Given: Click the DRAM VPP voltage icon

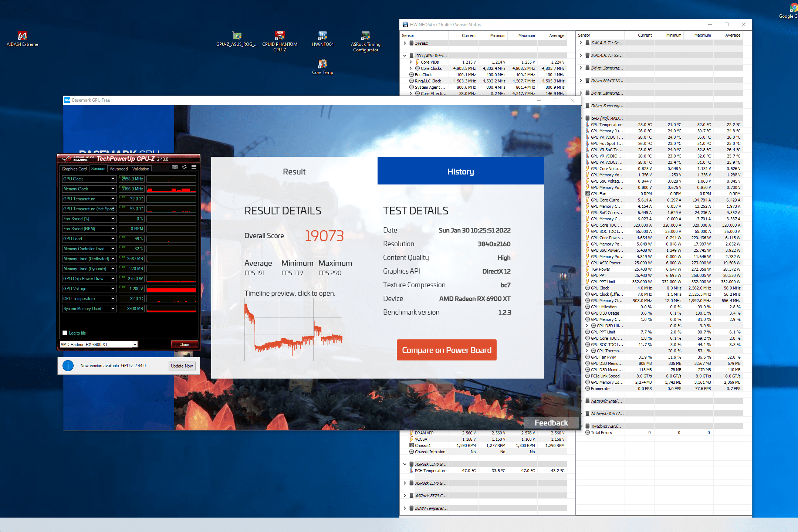Looking at the screenshot, I should coord(412,433).
